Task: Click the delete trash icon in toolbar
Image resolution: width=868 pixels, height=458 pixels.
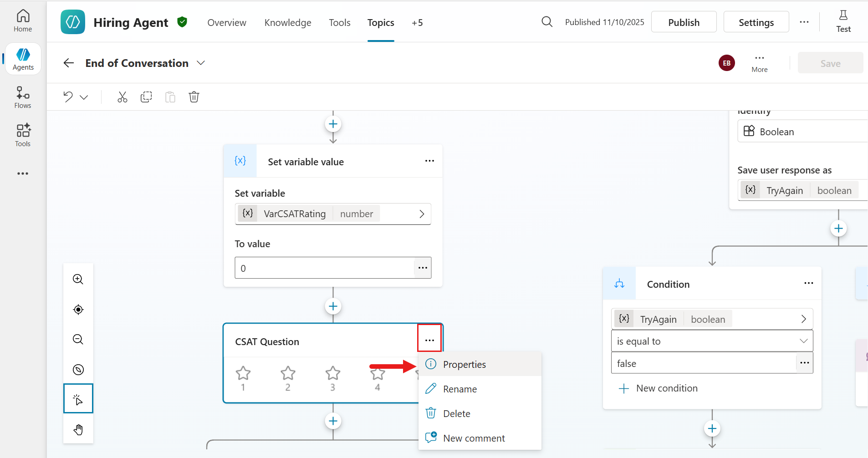Action: (194, 97)
